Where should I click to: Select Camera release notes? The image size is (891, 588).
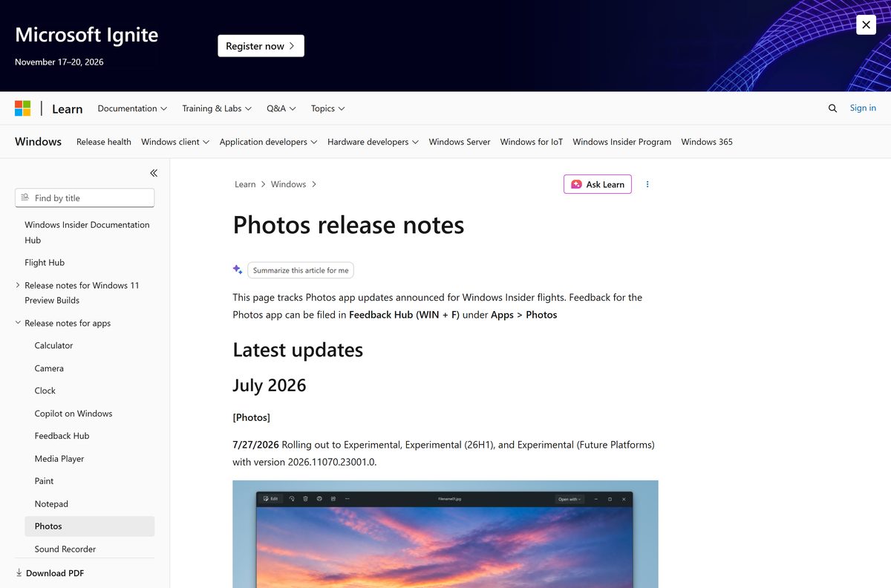click(x=49, y=368)
